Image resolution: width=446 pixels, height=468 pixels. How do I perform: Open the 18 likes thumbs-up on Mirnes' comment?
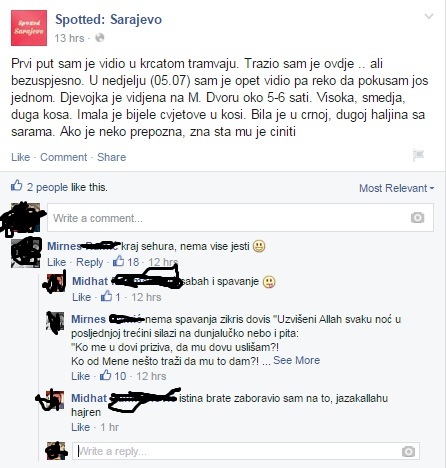tap(118, 262)
